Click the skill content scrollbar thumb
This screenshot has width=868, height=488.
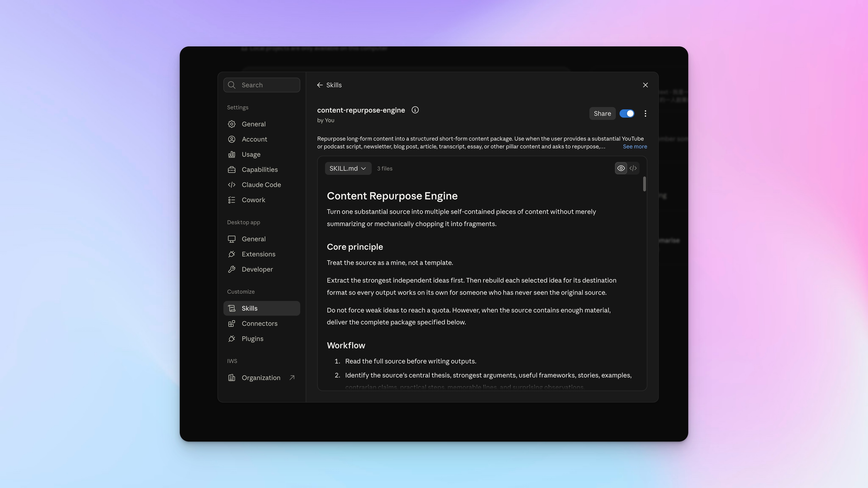pyautogui.click(x=644, y=184)
